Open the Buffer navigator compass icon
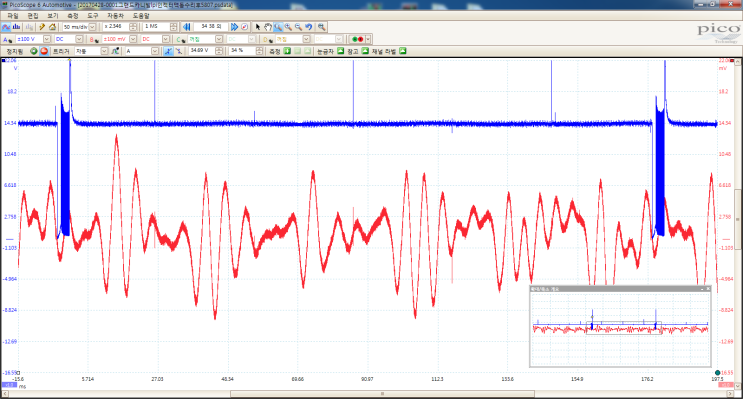This screenshot has height=399, width=743. 245,27
